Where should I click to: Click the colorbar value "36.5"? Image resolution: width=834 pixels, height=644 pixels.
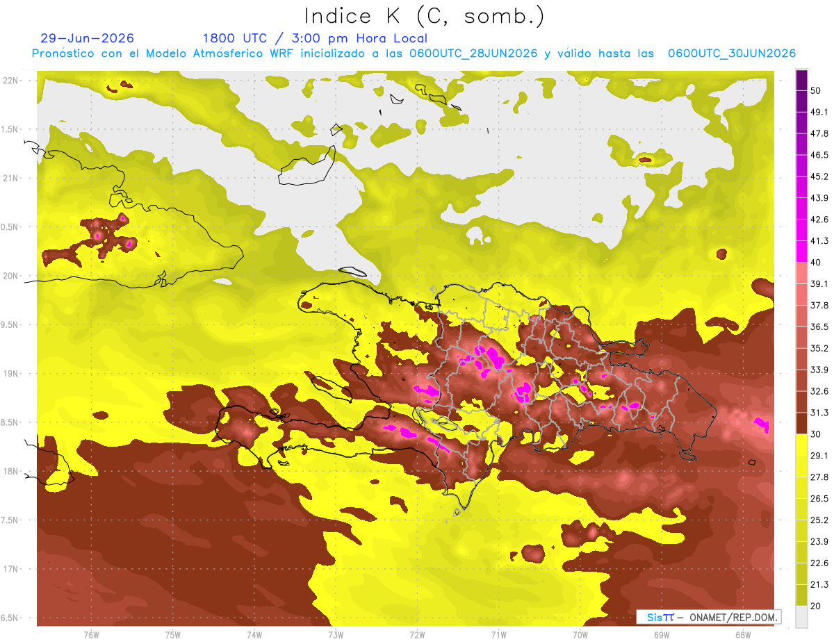coord(819,327)
